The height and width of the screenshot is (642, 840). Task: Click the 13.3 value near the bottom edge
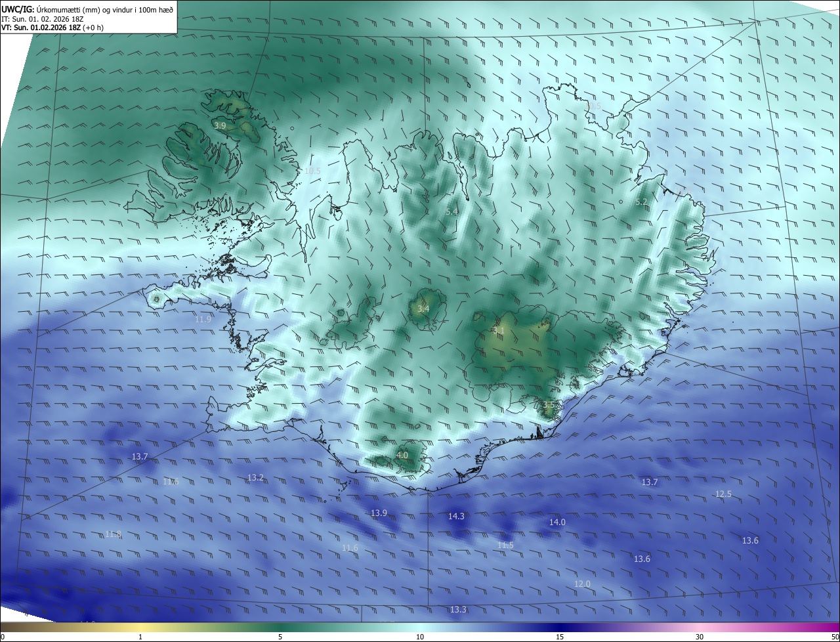pos(458,609)
